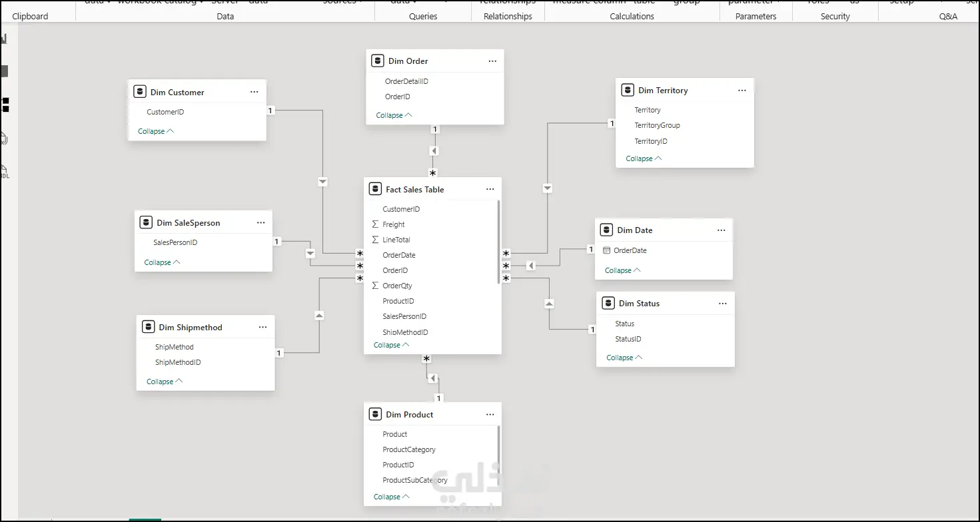The width and height of the screenshot is (980, 522).
Task: Collapse the Dim Territory table
Action: (644, 158)
